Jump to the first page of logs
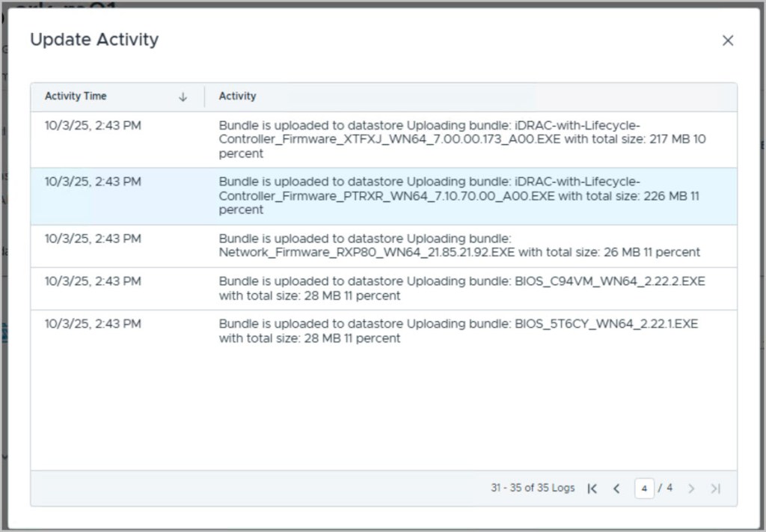766x532 pixels. [x=592, y=489]
